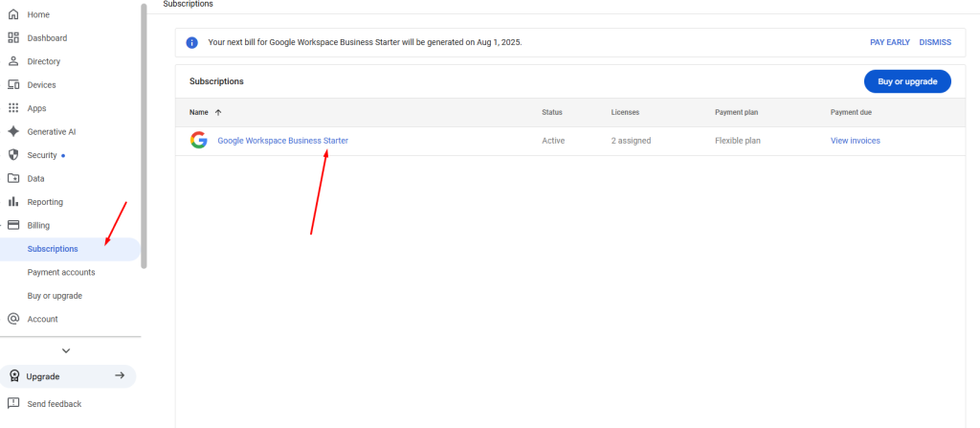Screen dimensions: 980x428
Task: Click the Licenses column header
Action: pos(625,113)
